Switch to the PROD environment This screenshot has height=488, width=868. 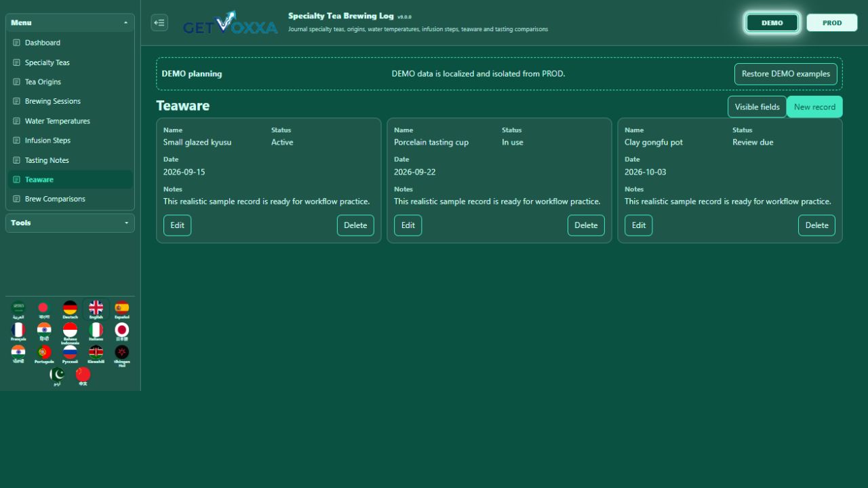tap(832, 22)
